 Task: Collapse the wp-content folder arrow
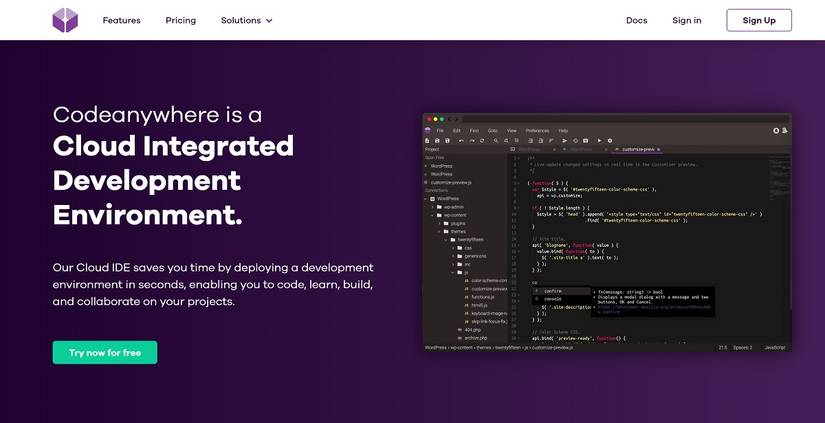(432, 215)
